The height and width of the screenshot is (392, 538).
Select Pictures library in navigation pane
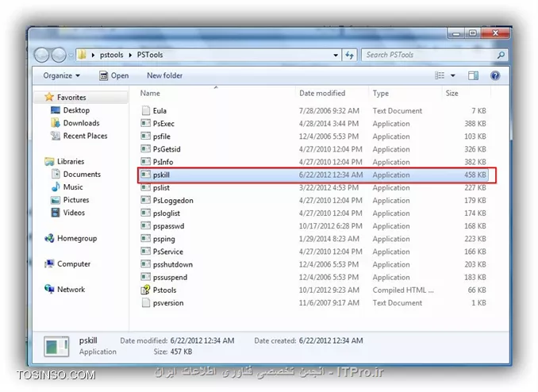76,199
